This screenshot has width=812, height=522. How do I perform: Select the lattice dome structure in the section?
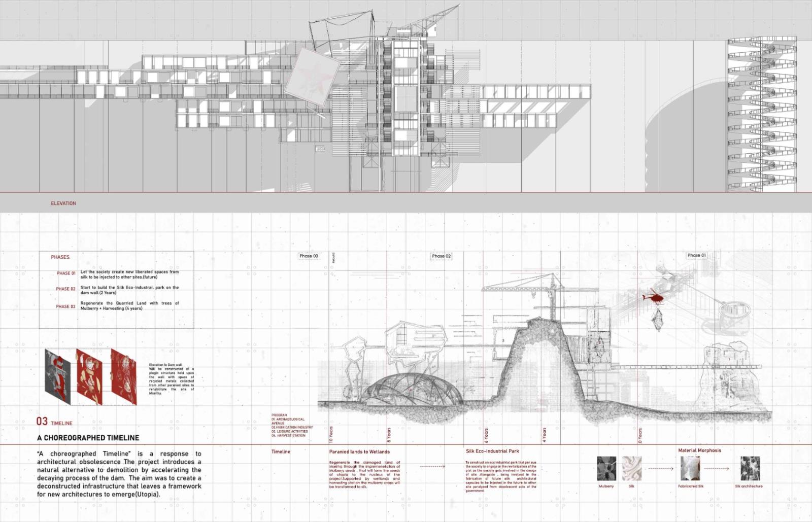point(412,390)
